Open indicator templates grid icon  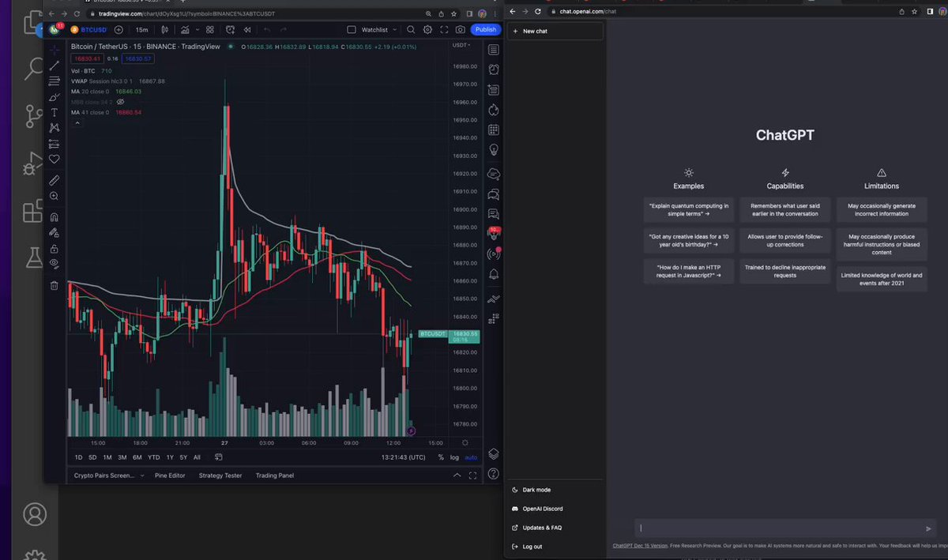210,29
